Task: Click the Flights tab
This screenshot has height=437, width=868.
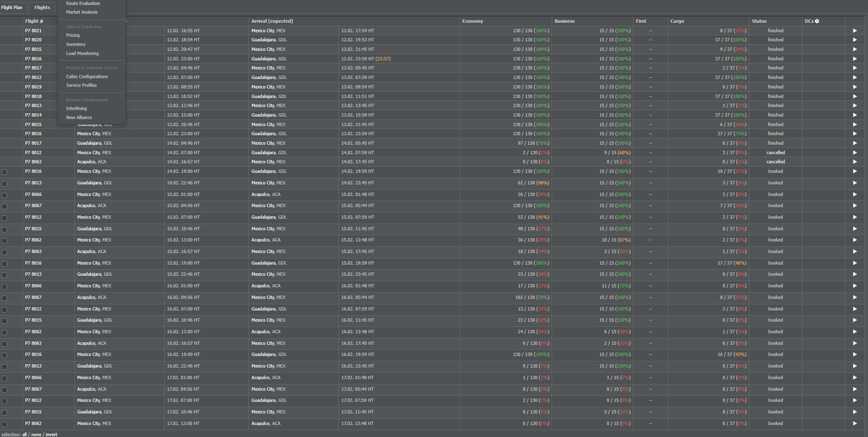Action: pos(42,7)
